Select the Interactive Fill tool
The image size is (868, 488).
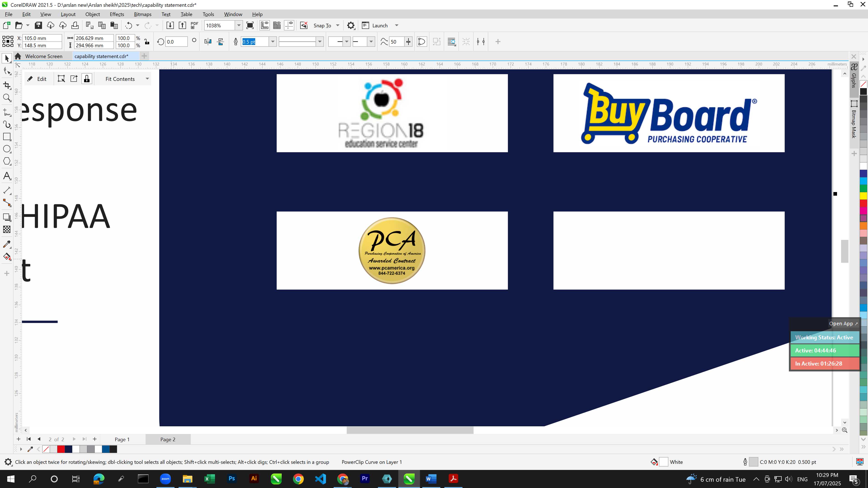7,257
